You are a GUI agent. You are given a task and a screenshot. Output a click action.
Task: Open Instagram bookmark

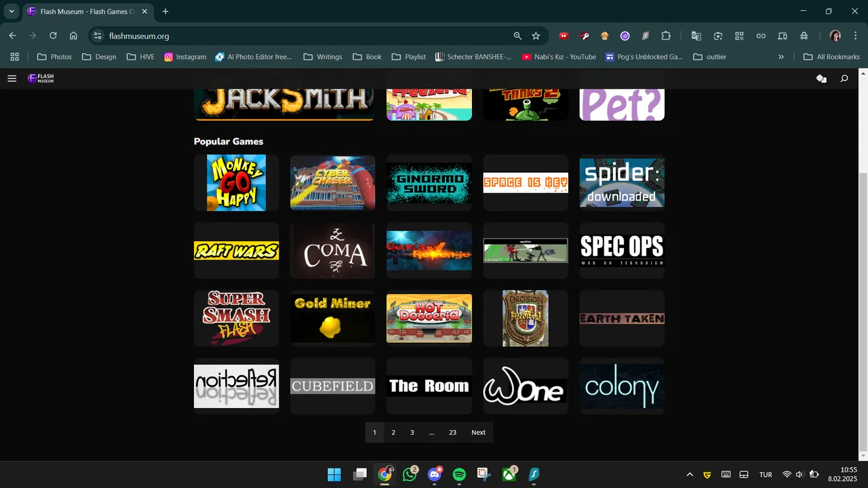click(x=185, y=57)
